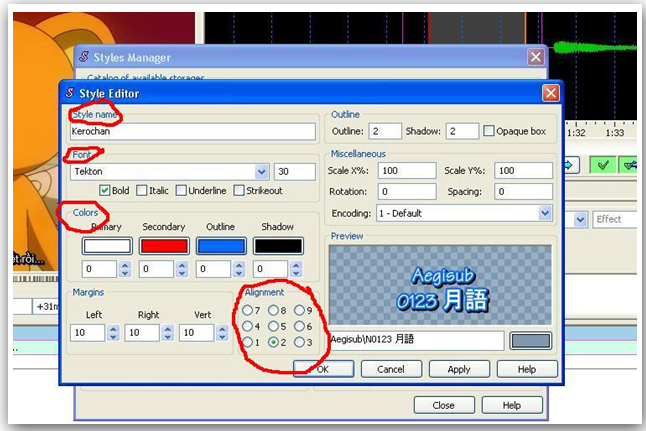Viewport: 646px width, 431px height.
Task: Adjust the Primary color alpha spinner
Action: pos(125,269)
